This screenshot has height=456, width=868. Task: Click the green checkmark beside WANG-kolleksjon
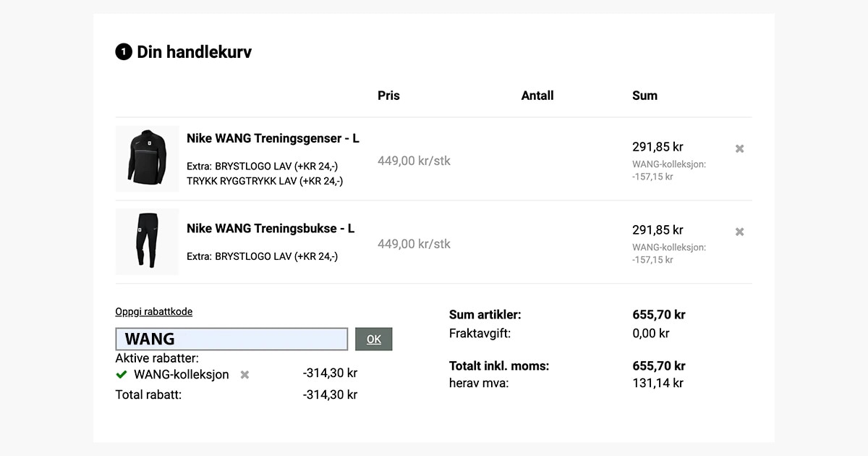coord(122,374)
